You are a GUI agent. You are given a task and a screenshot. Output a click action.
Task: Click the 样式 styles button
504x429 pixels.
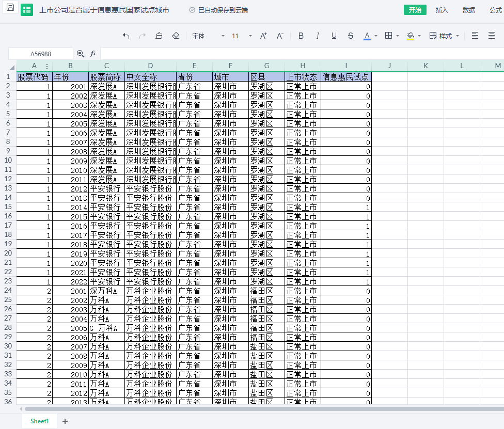click(x=444, y=36)
